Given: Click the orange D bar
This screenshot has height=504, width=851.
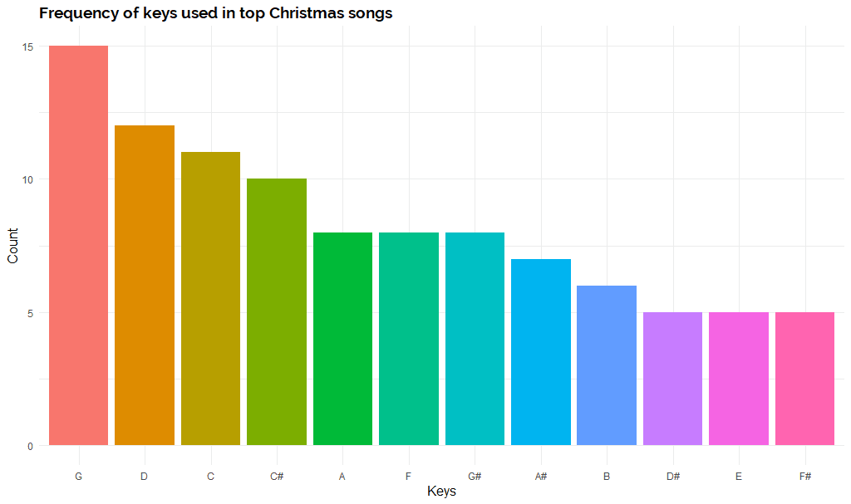Looking at the screenshot, I should pyautogui.click(x=145, y=286).
